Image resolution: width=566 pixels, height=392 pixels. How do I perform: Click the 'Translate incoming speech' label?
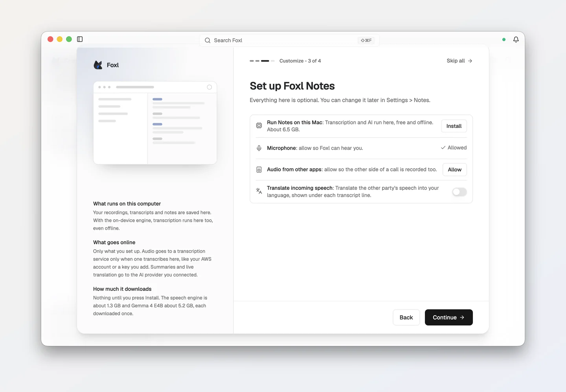[x=300, y=188]
